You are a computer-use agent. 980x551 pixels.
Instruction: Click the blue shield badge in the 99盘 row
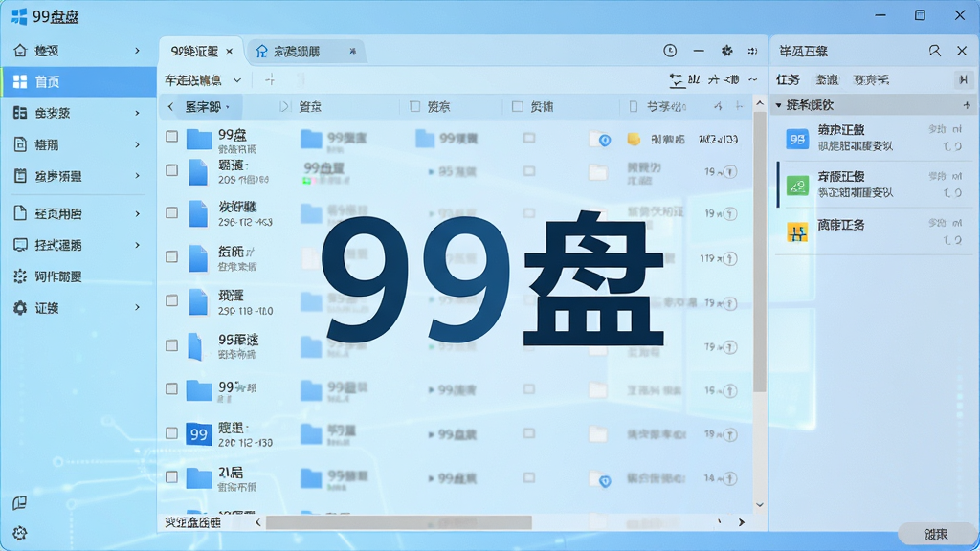coord(605,141)
